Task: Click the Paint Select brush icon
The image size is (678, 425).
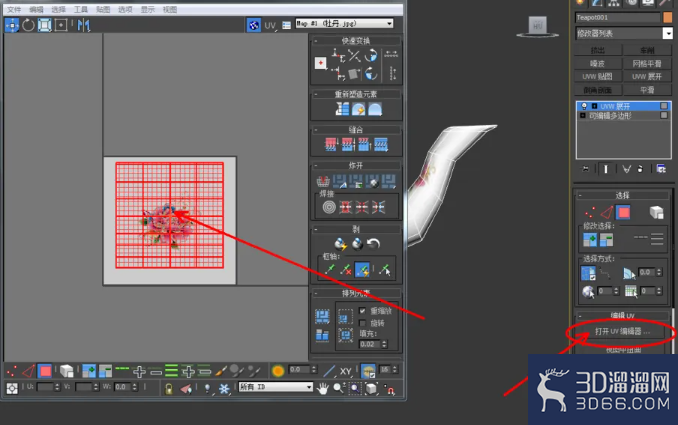Action: pos(221,371)
